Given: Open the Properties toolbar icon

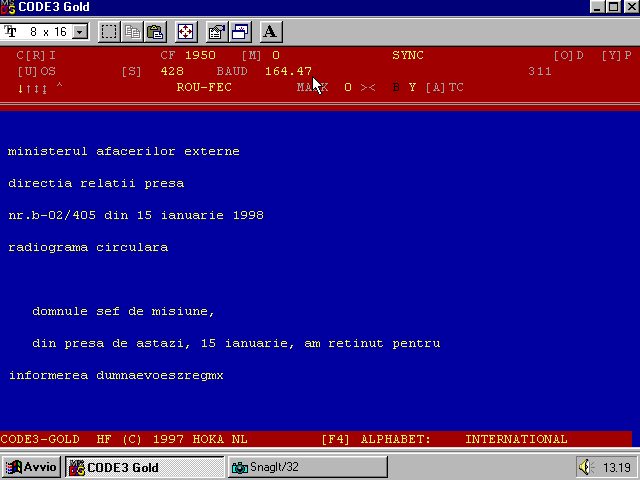Looking at the screenshot, I should 217,31.
